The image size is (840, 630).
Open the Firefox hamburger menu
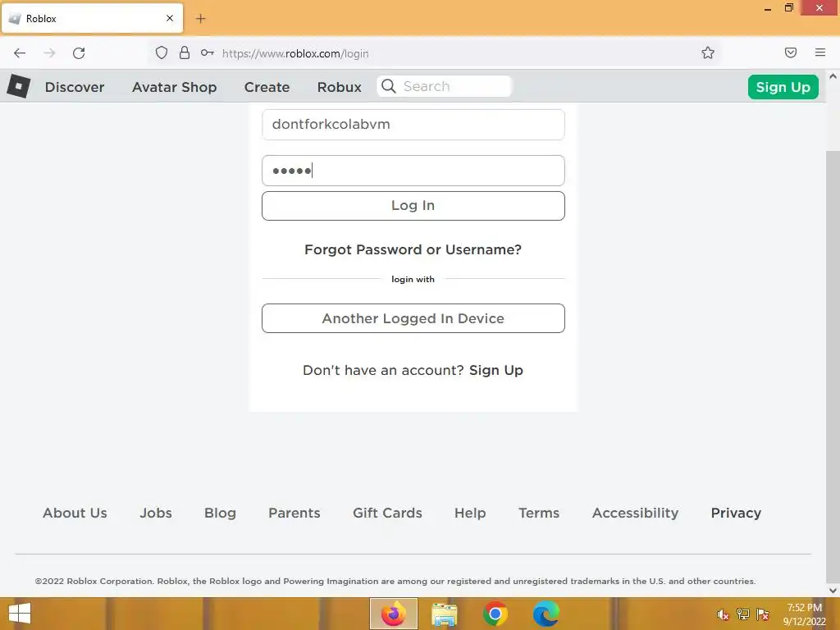[820, 52]
